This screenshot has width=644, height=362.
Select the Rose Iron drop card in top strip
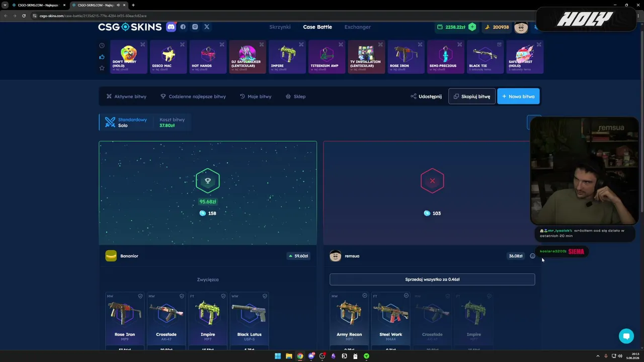tap(406, 57)
